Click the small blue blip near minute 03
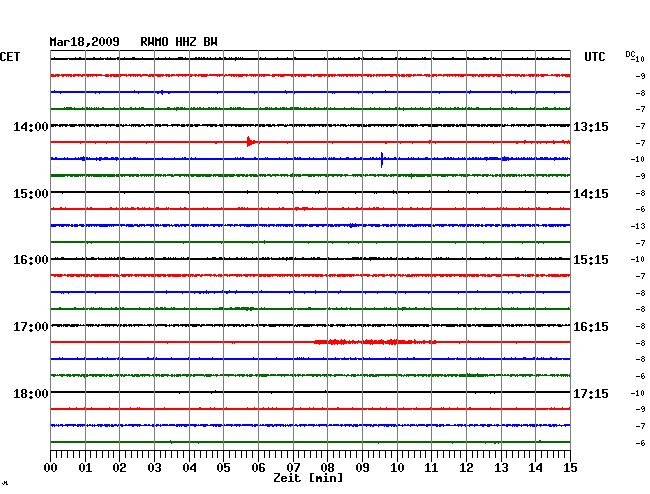 click(162, 92)
